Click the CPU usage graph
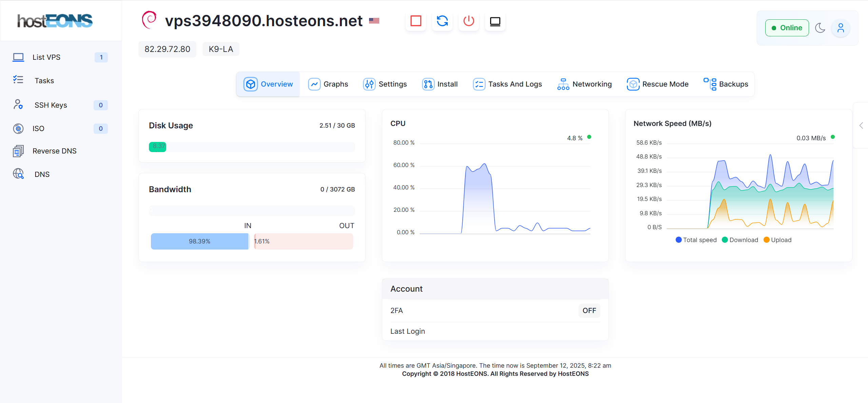The image size is (868, 403). tap(505, 188)
